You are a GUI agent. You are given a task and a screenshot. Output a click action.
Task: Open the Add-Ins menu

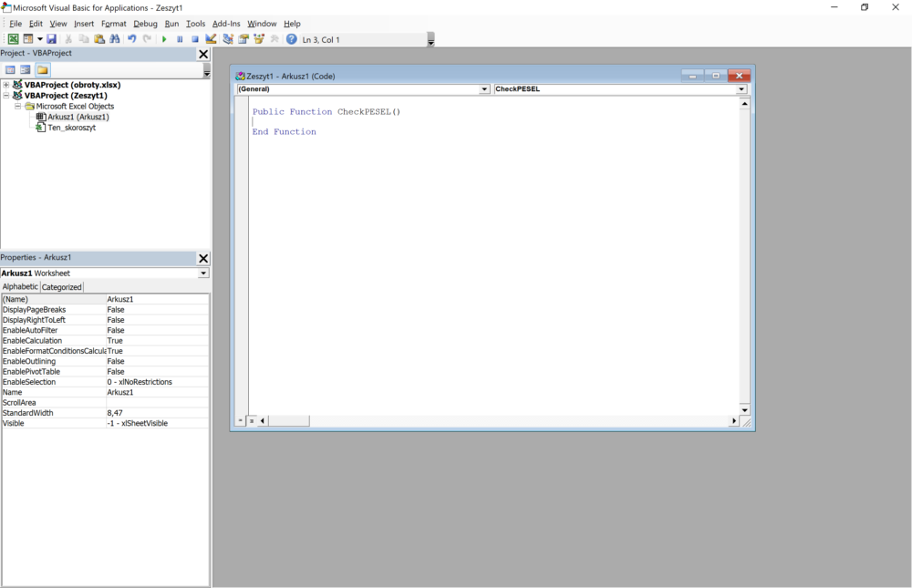(x=226, y=24)
